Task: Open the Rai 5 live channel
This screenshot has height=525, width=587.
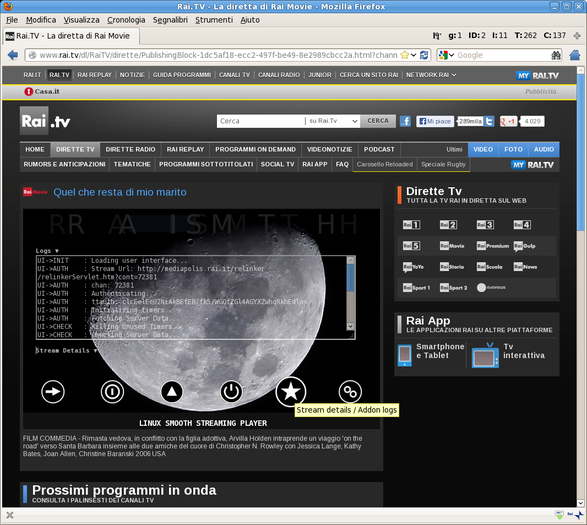Action: (411, 246)
